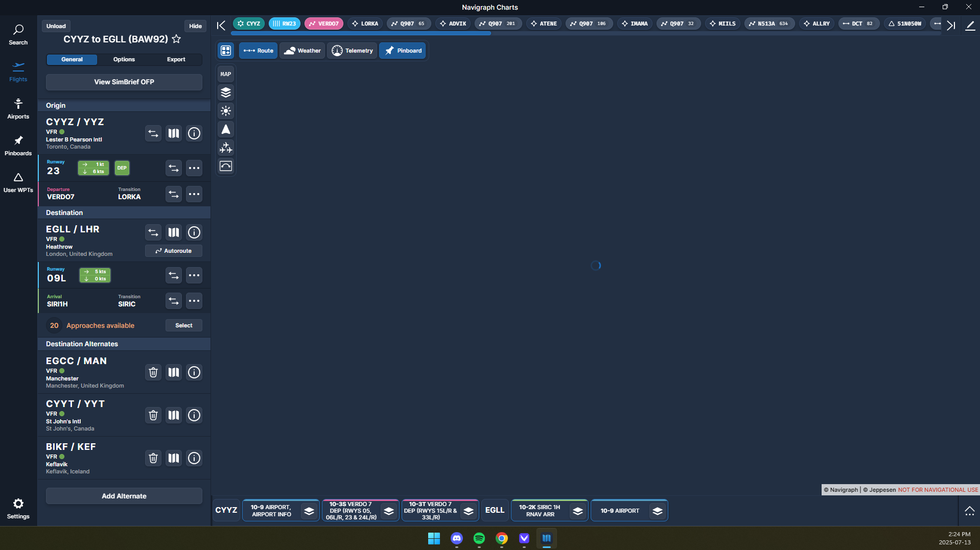This screenshot has height=550, width=980.
Task: Toggle the Route overlay button
Action: click(259, 51)
